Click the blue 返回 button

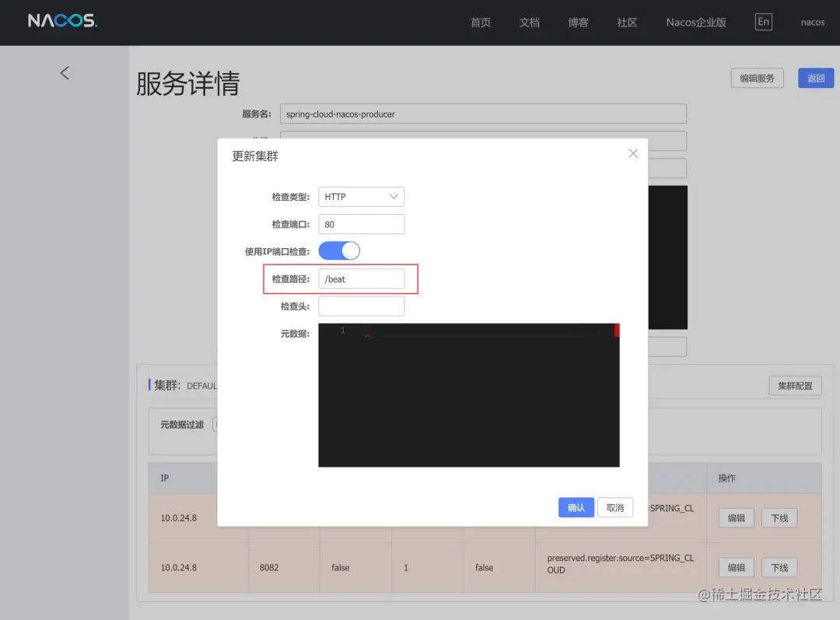click(x=815, y=78)
